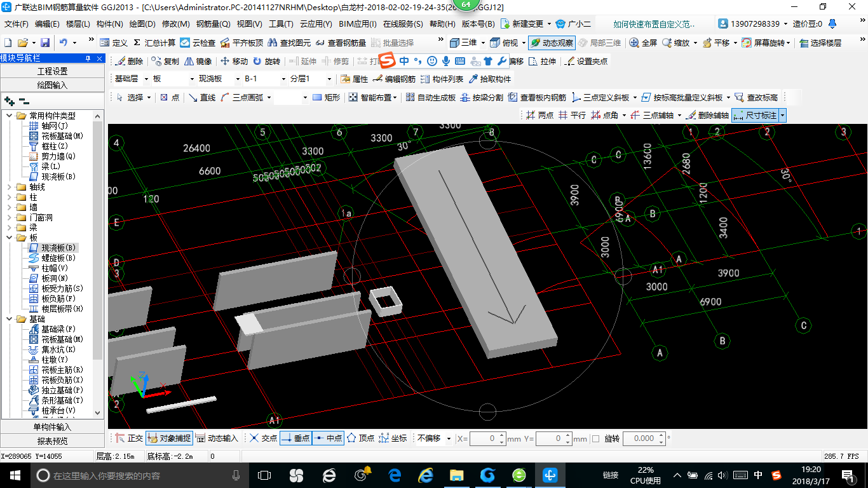The height and width of the screenshot is (488, 868).
Task: Collapse the 基础 tree folder
Action: pyautogui.click(x=9, y=319)
